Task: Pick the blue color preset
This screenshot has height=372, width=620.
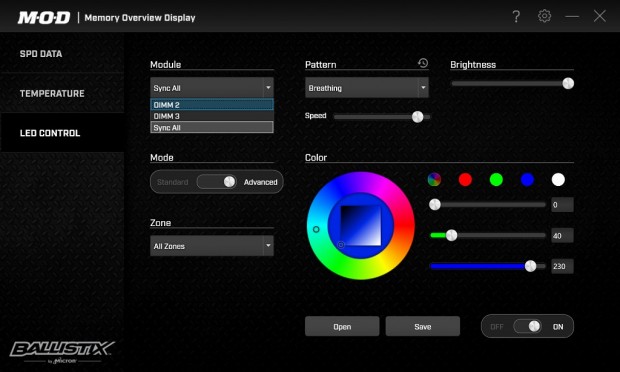Action: tap(527, 179)
